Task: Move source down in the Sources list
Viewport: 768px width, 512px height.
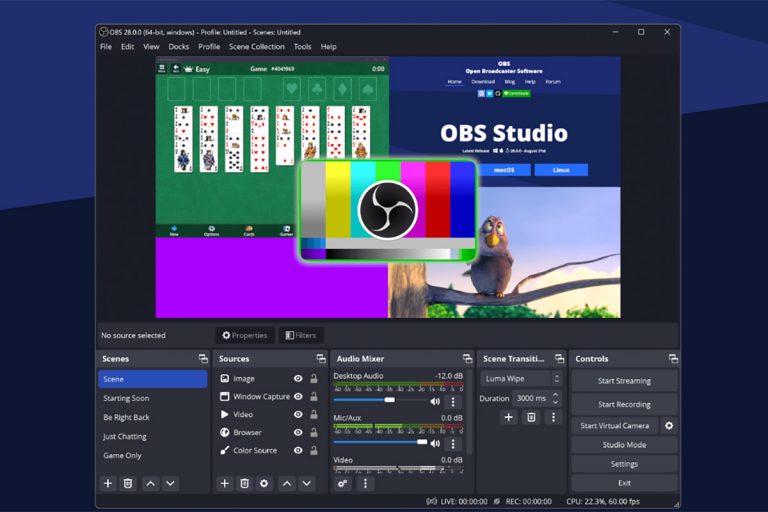Action: click(307, 484)
